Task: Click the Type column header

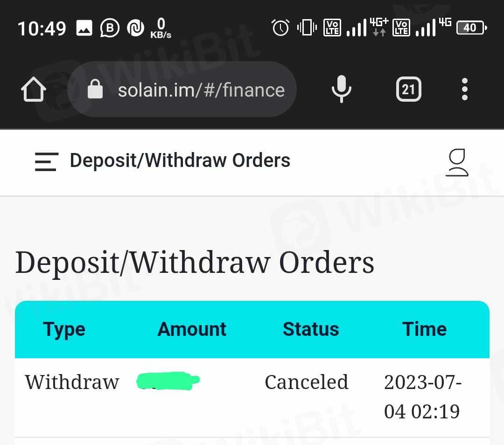Action: (64, 329)
